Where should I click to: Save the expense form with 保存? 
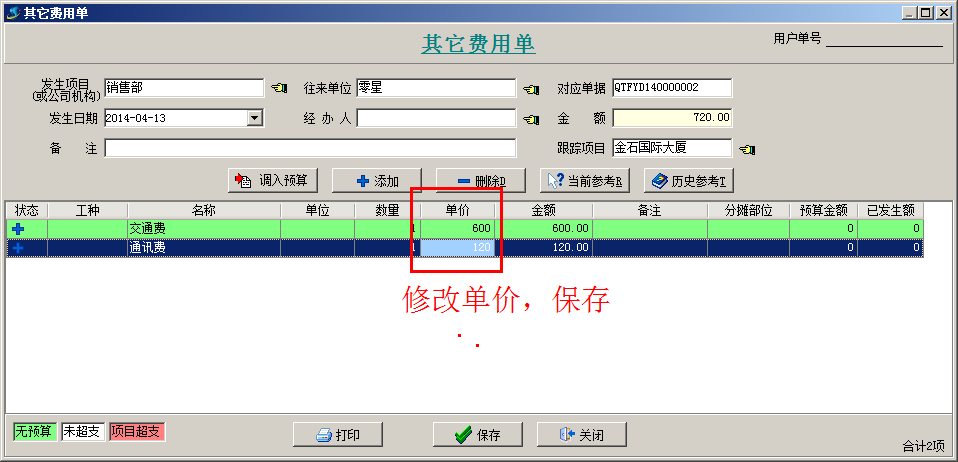pyautogui.click(x=478, y=434)
